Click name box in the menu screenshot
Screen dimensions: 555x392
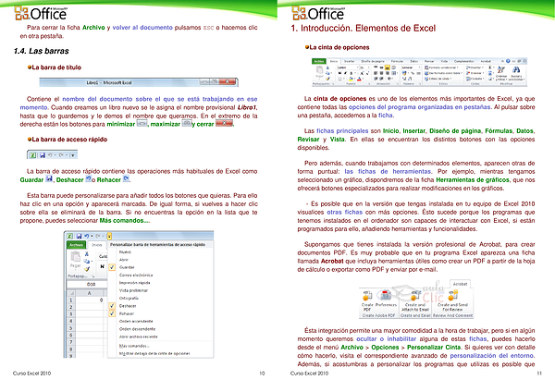[87, 284]
